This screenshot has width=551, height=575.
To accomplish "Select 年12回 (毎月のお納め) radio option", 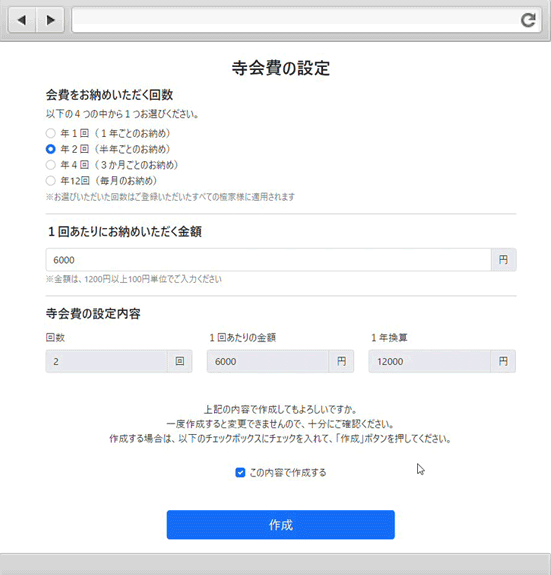I will point(51,180).
